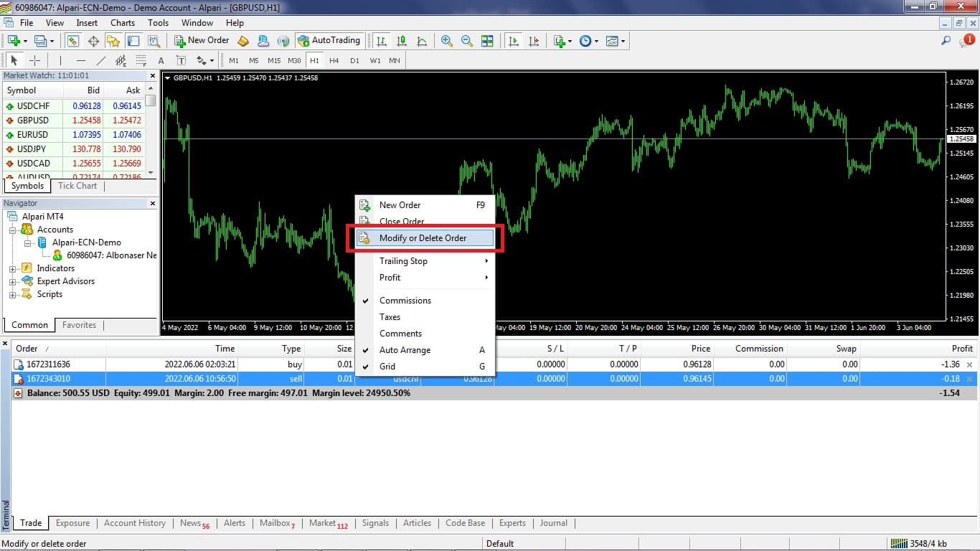The image size is (980, 551).
Task: Toggle the AutoTrading button
Action: (x=329, y=41)
